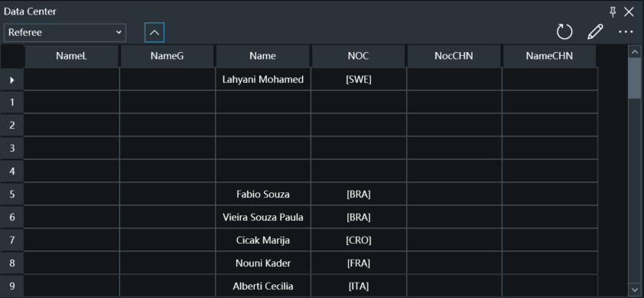Select the [FRA] NOC cell
Viewport: 644px width, 298px height.
coord(359,263)
